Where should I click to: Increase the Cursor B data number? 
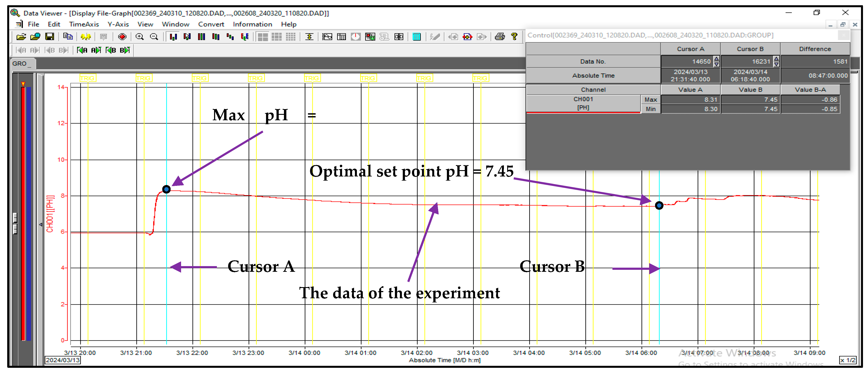(x=776, y=59)
